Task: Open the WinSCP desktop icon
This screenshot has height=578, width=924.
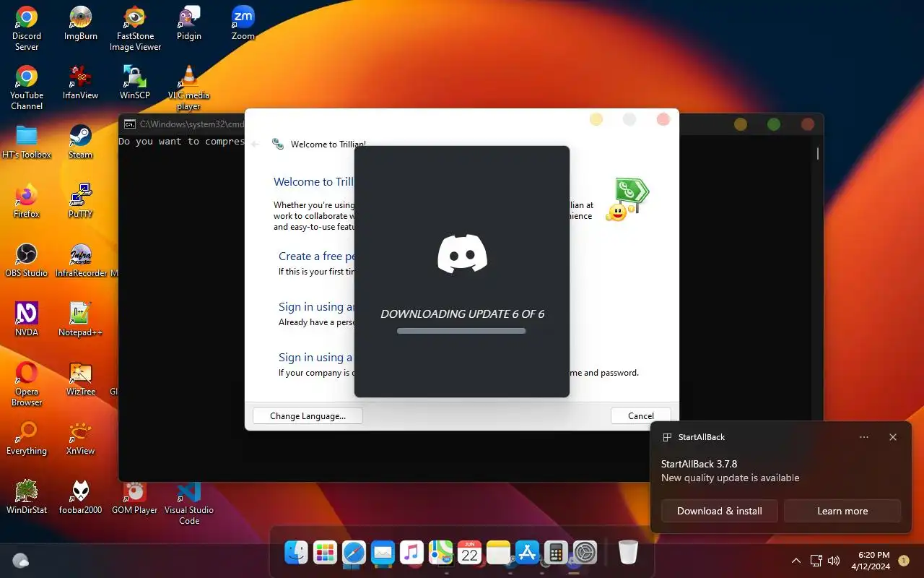Action: 135,83
